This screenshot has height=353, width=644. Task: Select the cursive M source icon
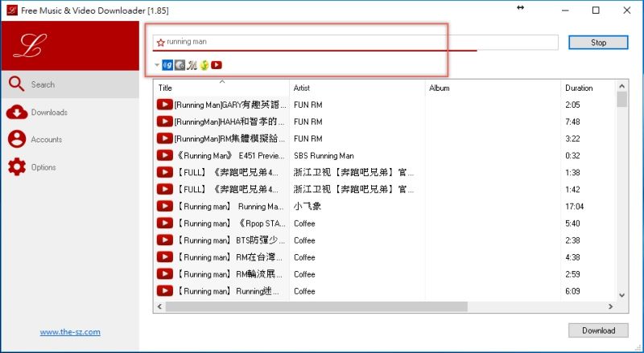[192, 65]
